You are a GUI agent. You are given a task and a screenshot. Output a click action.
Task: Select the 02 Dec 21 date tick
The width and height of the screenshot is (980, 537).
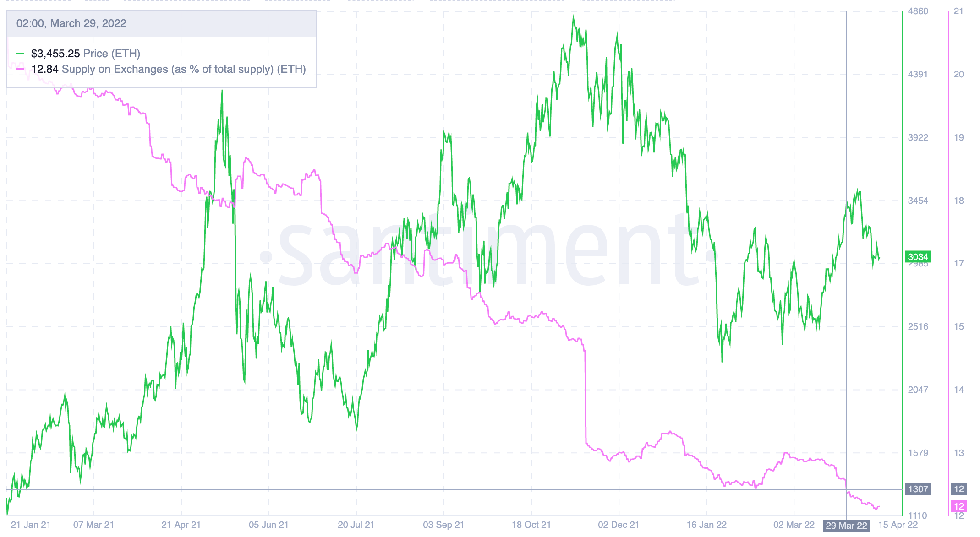pyautogui.click(x=619, y=525)
